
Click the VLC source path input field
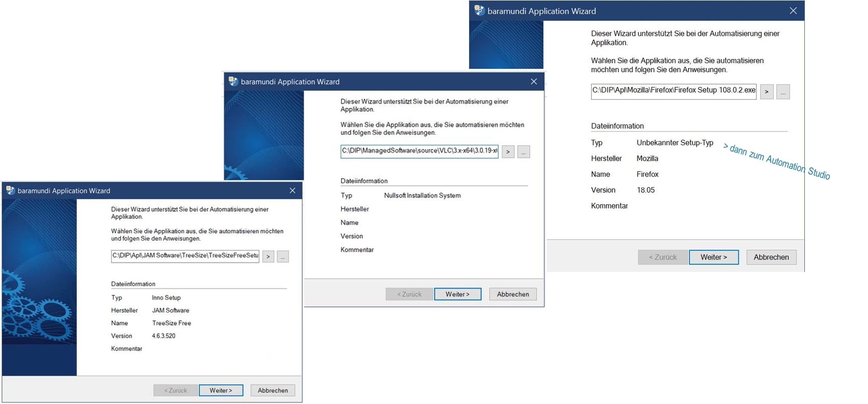pyautogui.click(x=419, y=151)
